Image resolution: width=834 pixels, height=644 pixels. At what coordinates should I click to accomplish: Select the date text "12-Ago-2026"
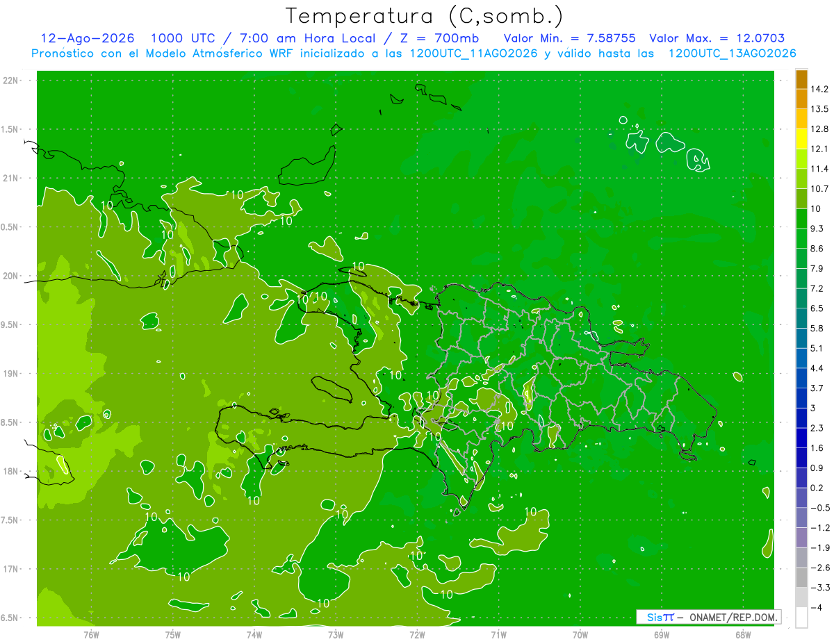88,38
